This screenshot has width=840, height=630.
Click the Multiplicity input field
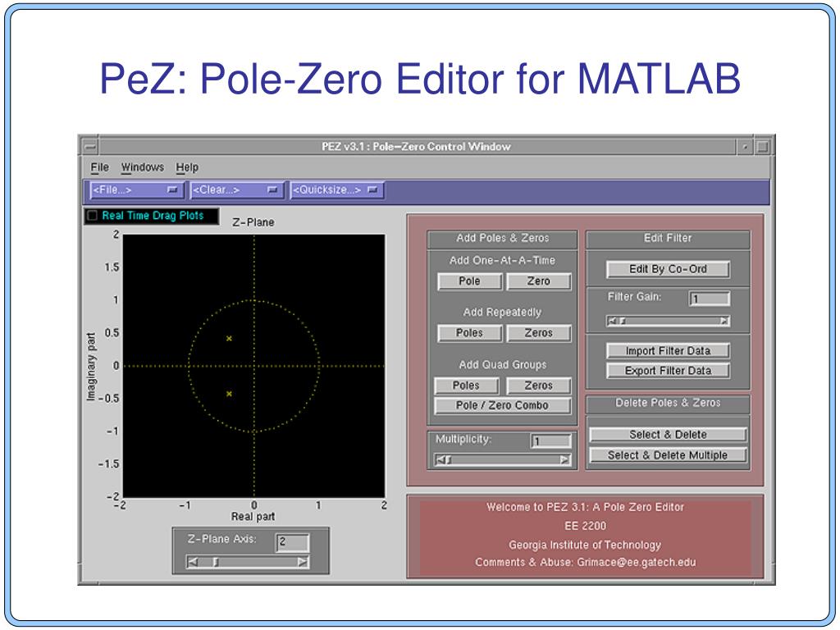tap(550, 441)
